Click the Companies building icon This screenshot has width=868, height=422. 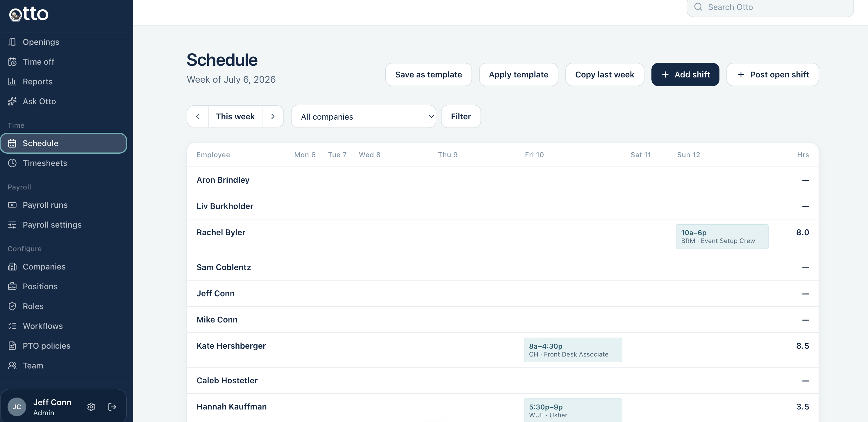coord(12,267)
